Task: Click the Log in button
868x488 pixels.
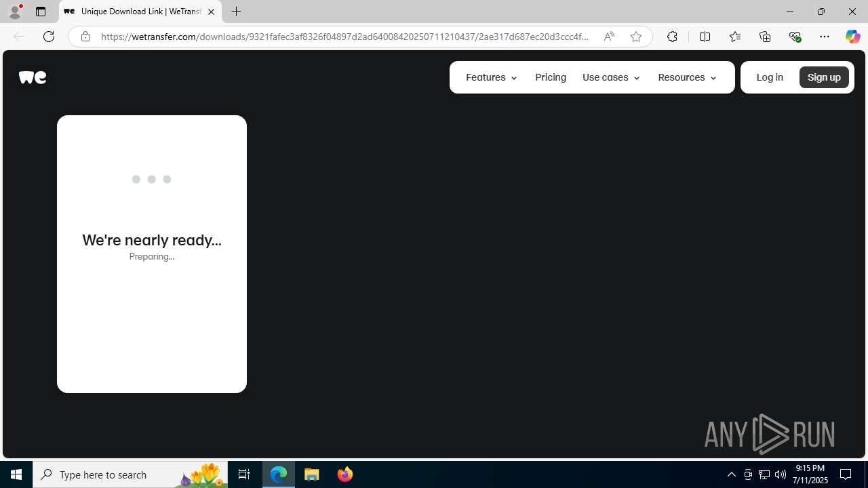Action: [770, 77]
